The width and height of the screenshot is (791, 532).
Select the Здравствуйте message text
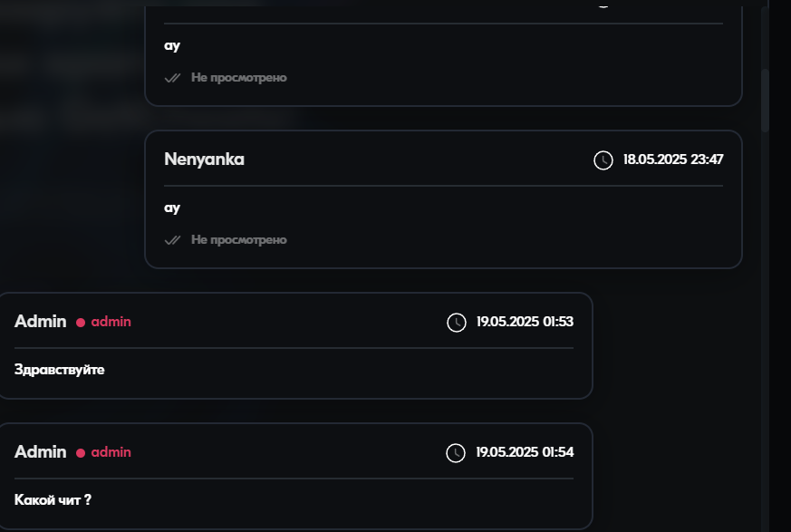60,370
